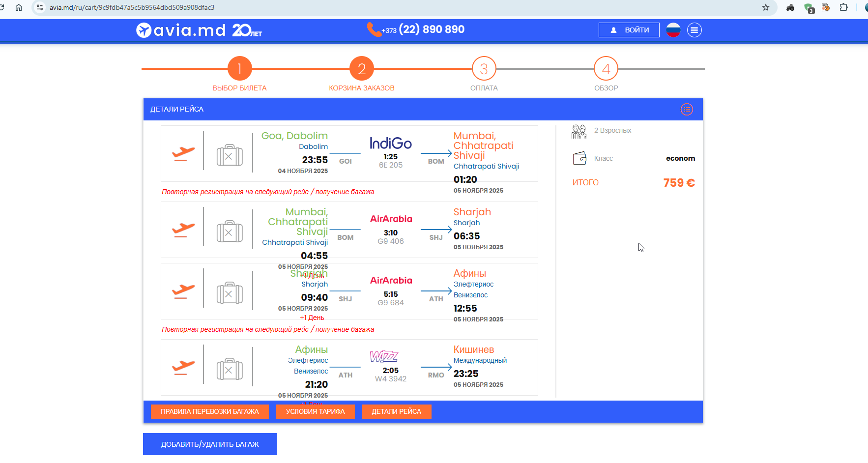Image resolution: width=868 pixels, height=463 pixels.
Task: Click the browser home icon
Action: [19, 7]
